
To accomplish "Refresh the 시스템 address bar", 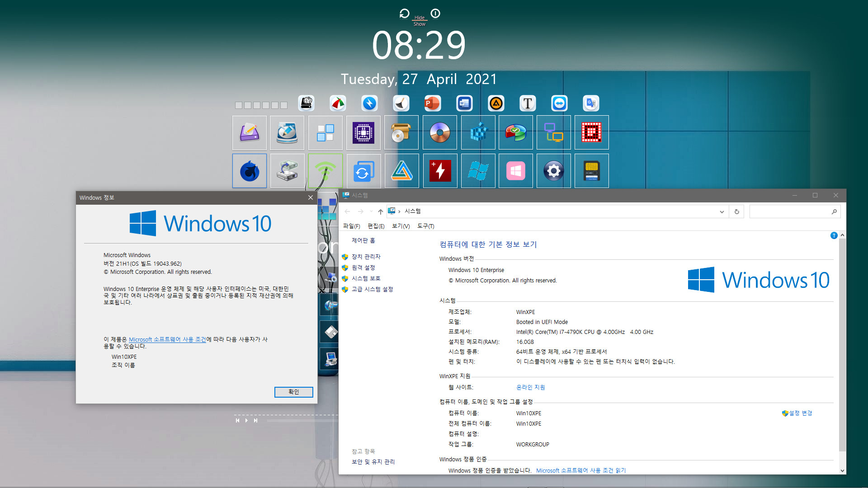I will click(737, 211).
